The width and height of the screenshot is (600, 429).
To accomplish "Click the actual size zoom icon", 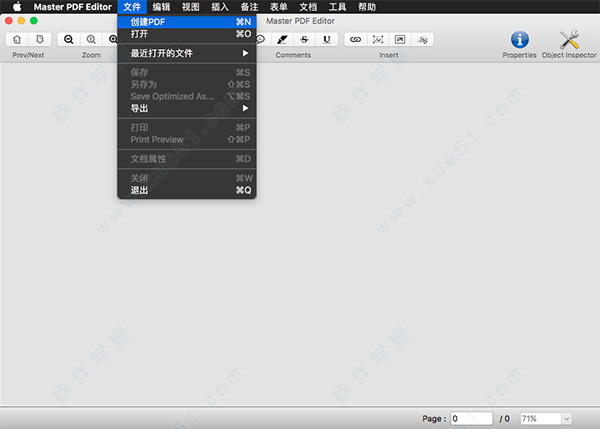I will pyautogui.click(x=91, y=39).
